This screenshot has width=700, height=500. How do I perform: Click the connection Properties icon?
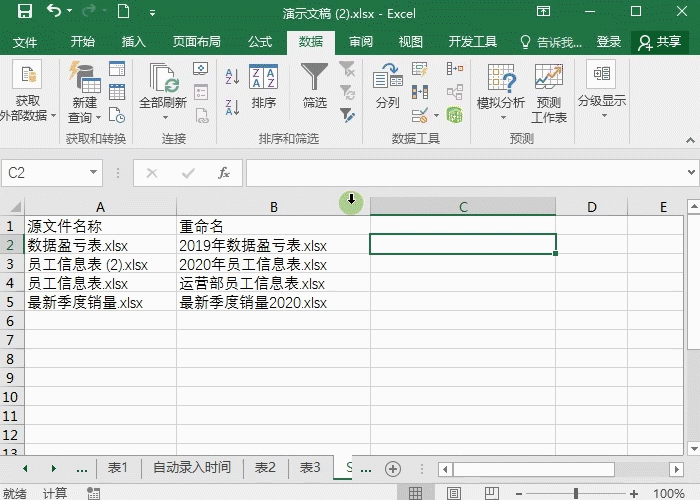[201, 92]
